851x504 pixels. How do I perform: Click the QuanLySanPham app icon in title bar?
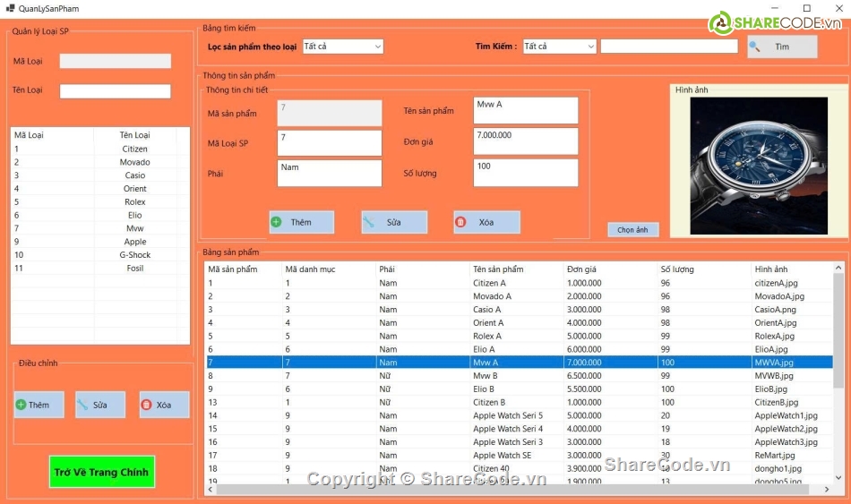[x=10, y=8]
